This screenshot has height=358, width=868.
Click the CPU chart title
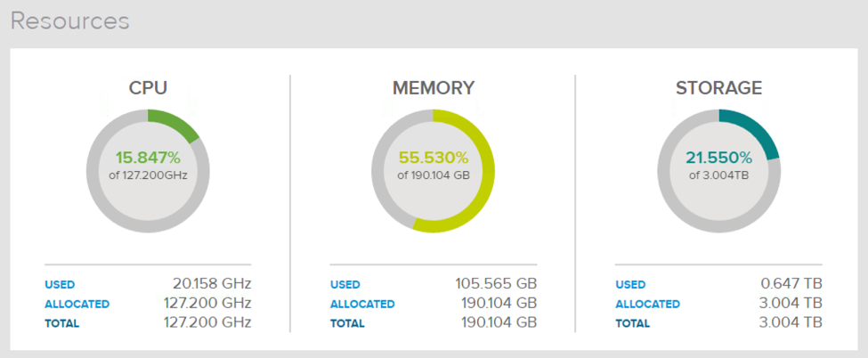click(x=148, y=88)
